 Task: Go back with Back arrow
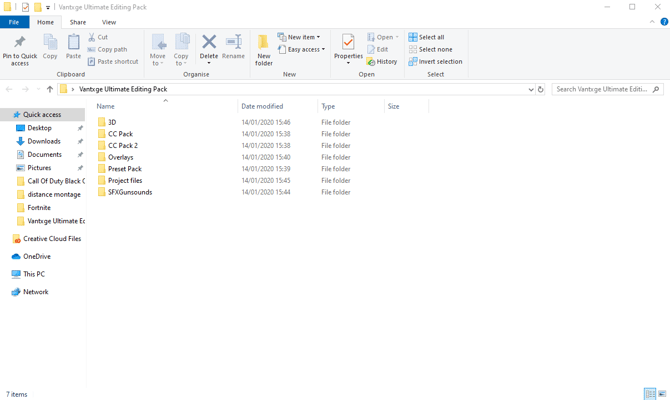tap(9, 89)
